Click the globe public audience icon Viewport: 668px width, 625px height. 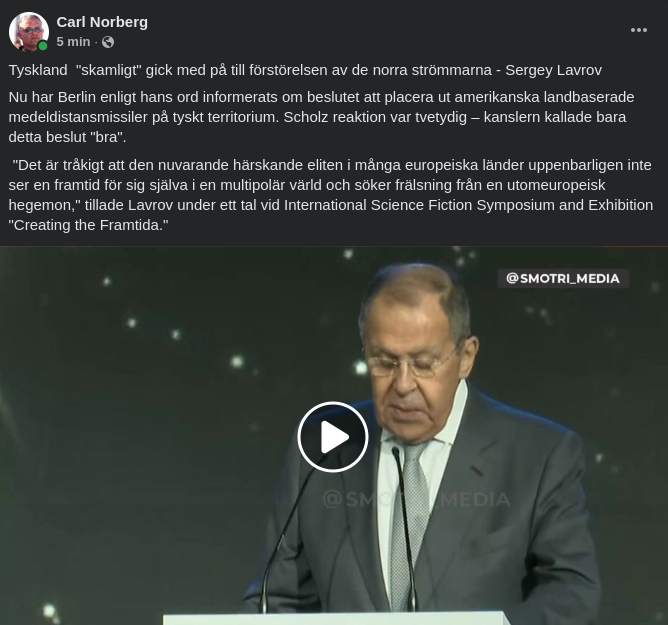(x=108, y=42)
